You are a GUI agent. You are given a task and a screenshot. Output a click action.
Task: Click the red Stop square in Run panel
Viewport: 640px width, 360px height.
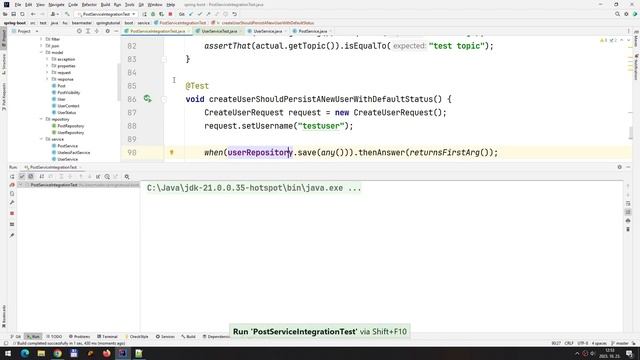pos(12,213)
